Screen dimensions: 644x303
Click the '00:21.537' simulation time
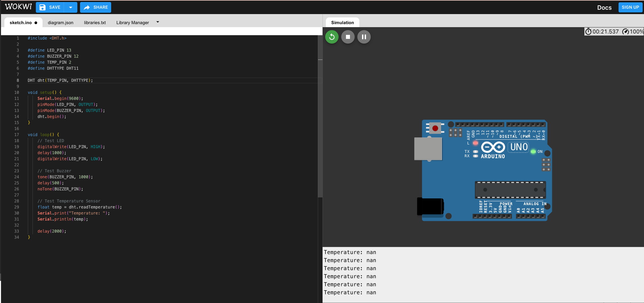605,32
